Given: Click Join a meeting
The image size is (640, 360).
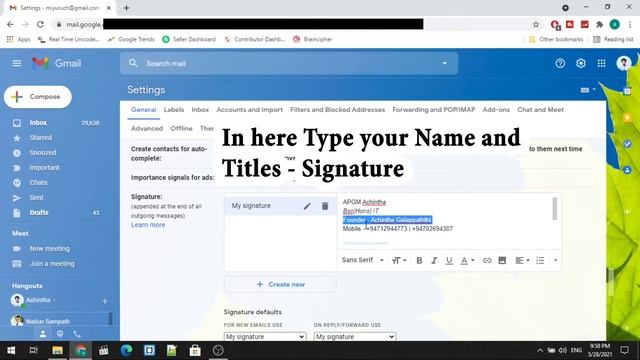Looking at the screenshot, I should coord(52,264).
